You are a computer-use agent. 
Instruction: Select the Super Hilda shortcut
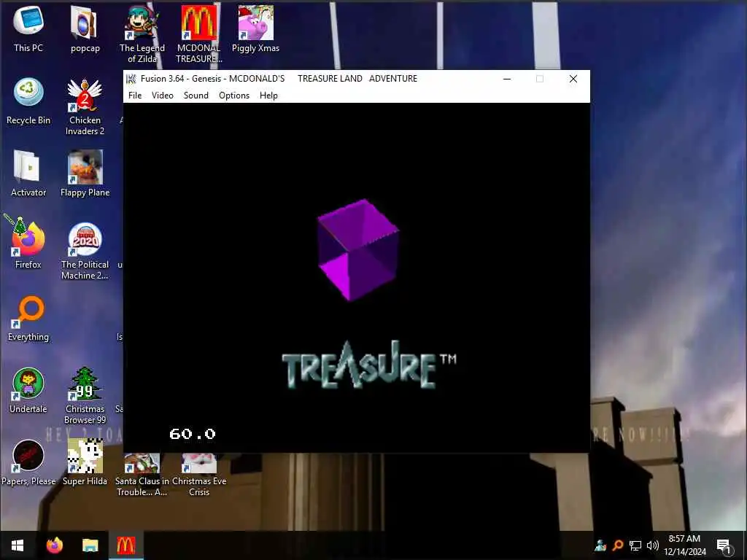85,462
